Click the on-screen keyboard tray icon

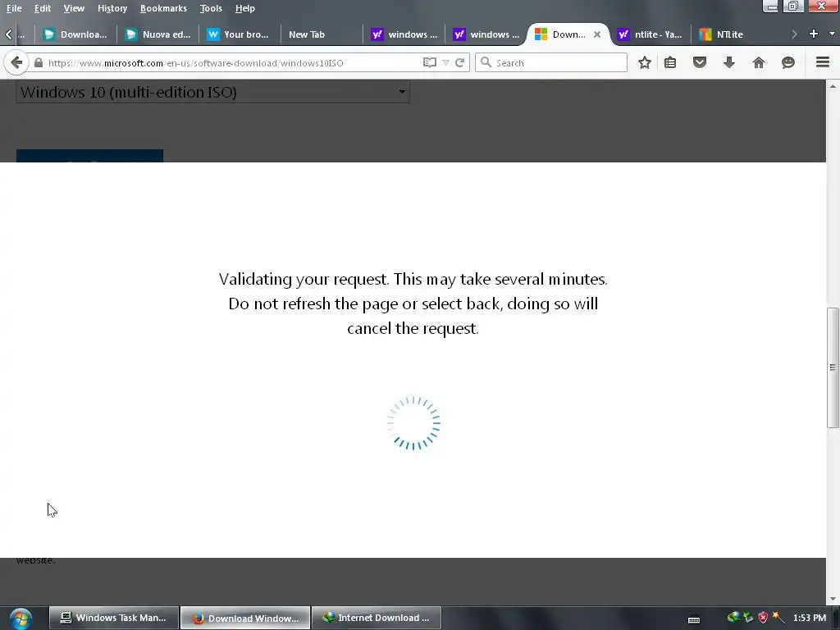[694, 619]
